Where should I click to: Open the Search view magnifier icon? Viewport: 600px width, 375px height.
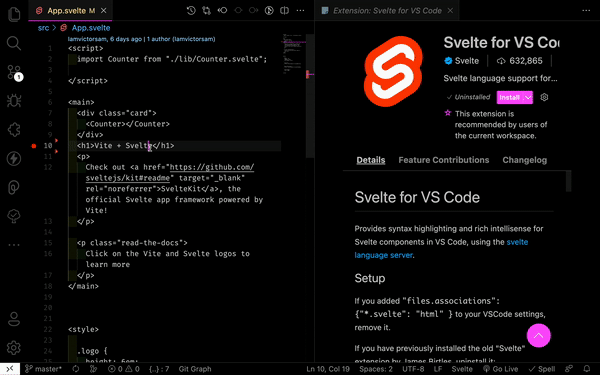(x=14, y=43)
